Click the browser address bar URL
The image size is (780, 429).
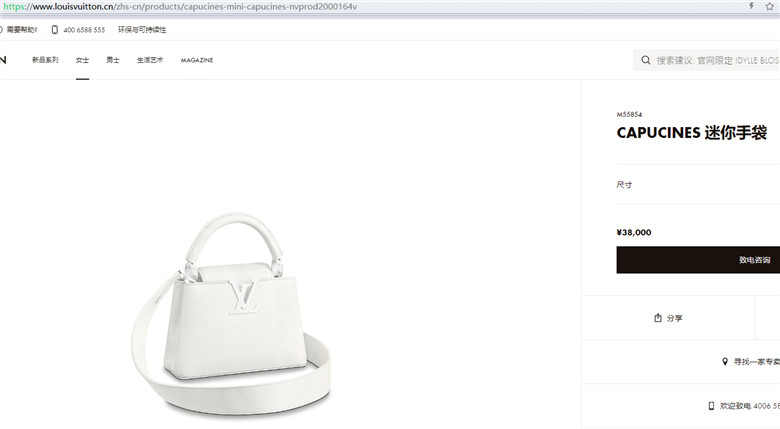coord(180,6)
